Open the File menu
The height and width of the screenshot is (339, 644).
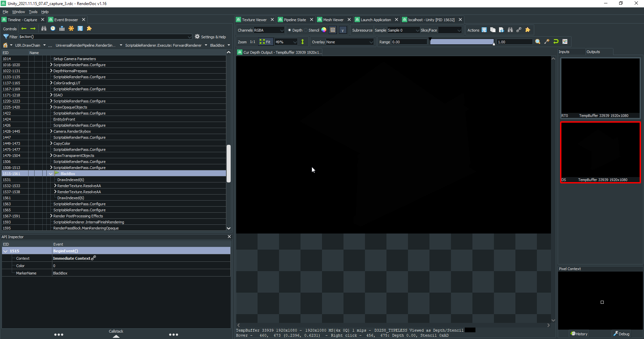point(5,12)
